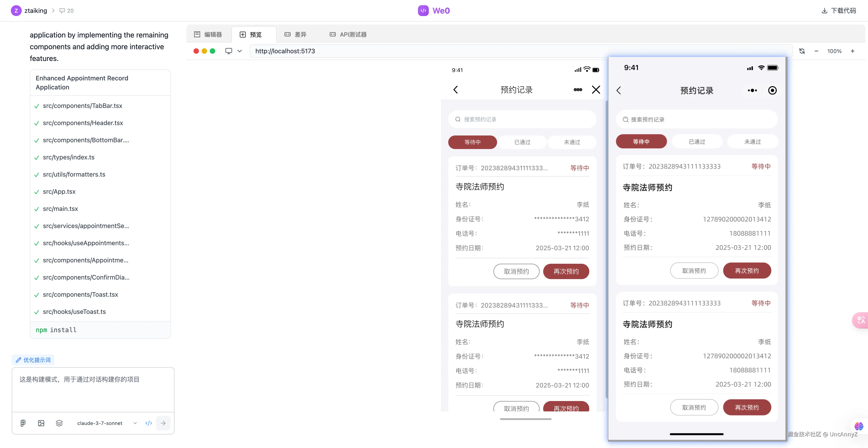This screenshot has width=868, height=448.
Task: Click the code brackets icon near send
Action: pos(149,423)
